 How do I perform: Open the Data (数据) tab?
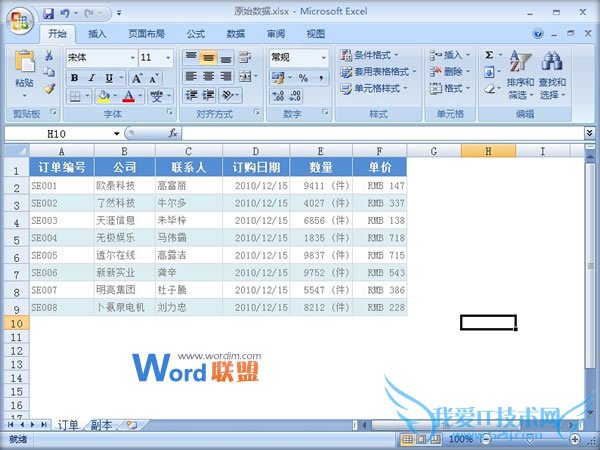coord(236,34)
